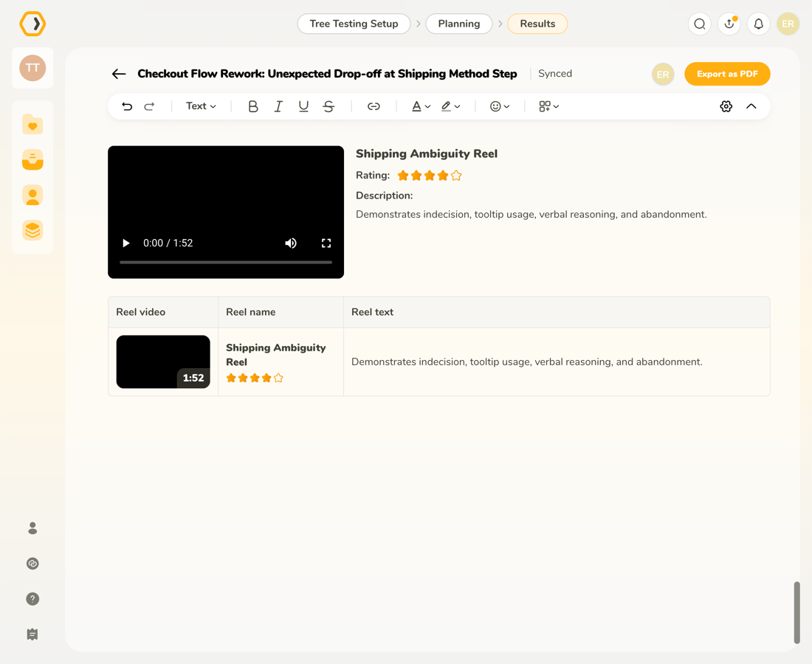Go to Tree Testing Setup breadcrumb

click(x=354, y=24)
